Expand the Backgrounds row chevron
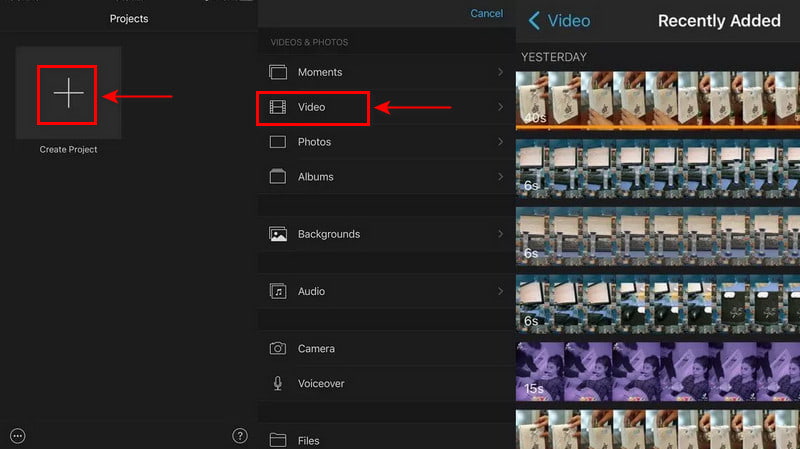800x449 pixels. click(500, 234)
